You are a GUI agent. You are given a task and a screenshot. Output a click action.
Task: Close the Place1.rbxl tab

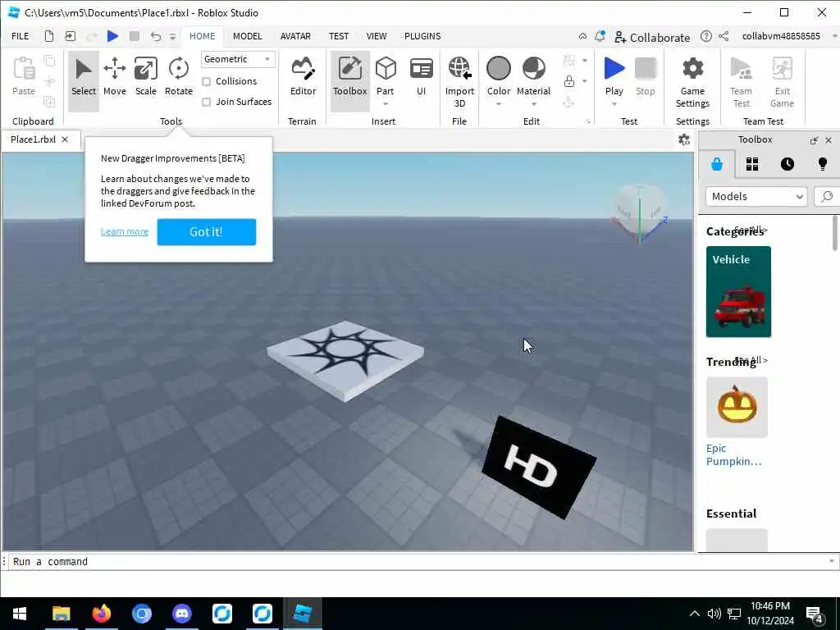65,139
